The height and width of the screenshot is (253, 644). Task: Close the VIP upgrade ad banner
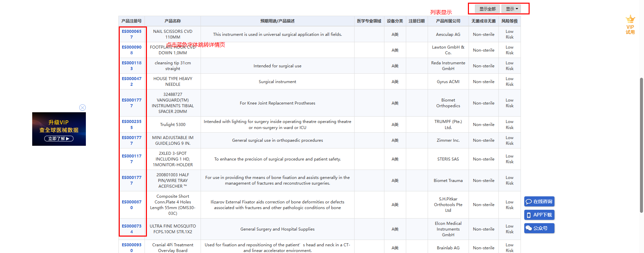83,108
